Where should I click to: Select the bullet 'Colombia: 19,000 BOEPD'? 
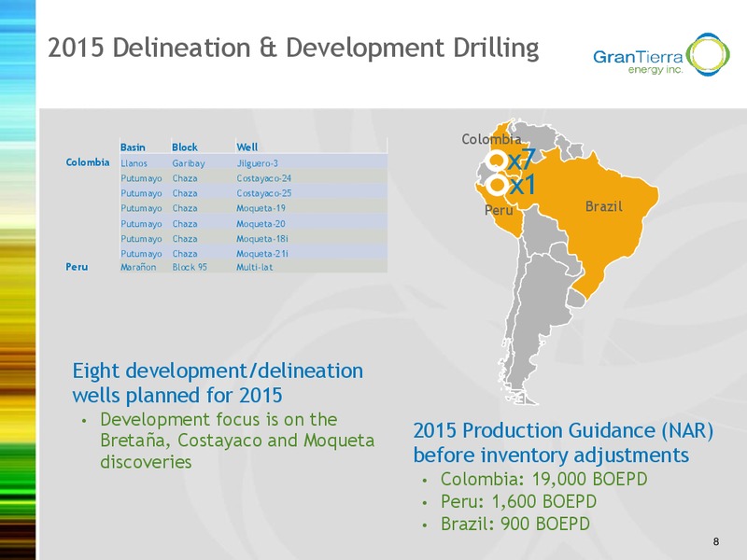click(544, 479)
